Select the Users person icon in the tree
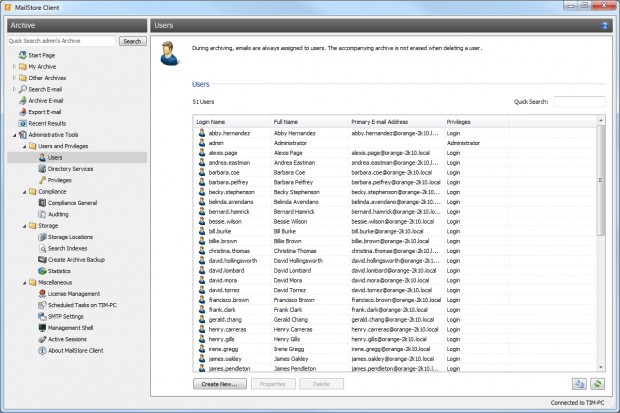This screenshot has width=620, height=413. (x=42, y=157)
